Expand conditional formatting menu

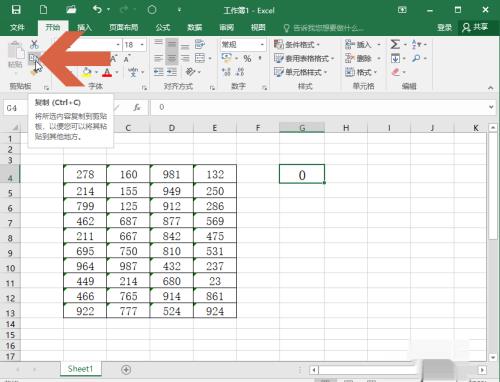[x=297, y=45]
